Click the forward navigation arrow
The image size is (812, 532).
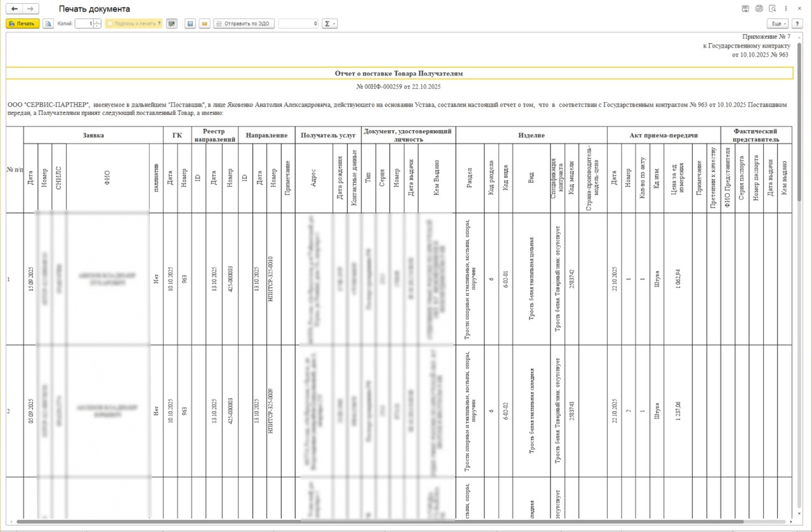click(x=30, y=9)
